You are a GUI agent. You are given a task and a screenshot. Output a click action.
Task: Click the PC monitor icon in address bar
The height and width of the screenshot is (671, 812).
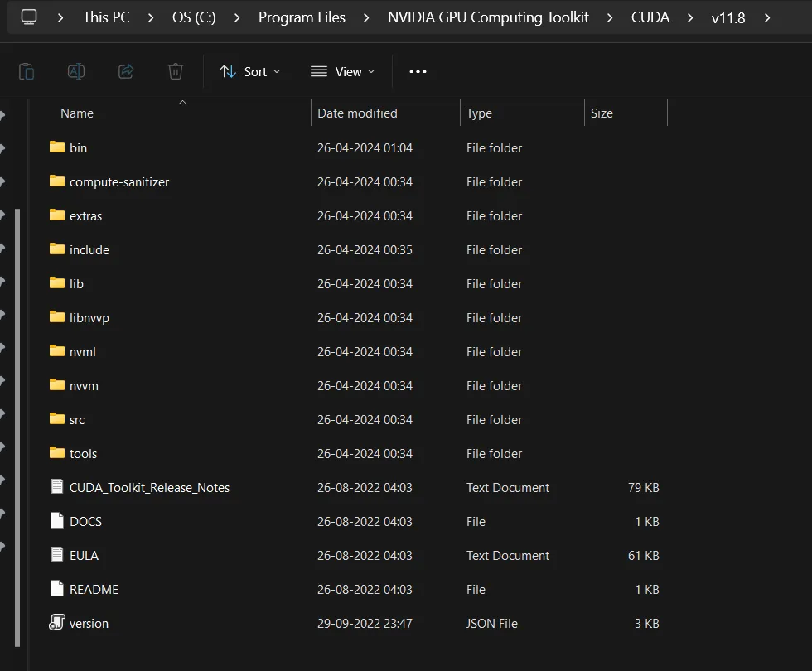pos(29,17)
